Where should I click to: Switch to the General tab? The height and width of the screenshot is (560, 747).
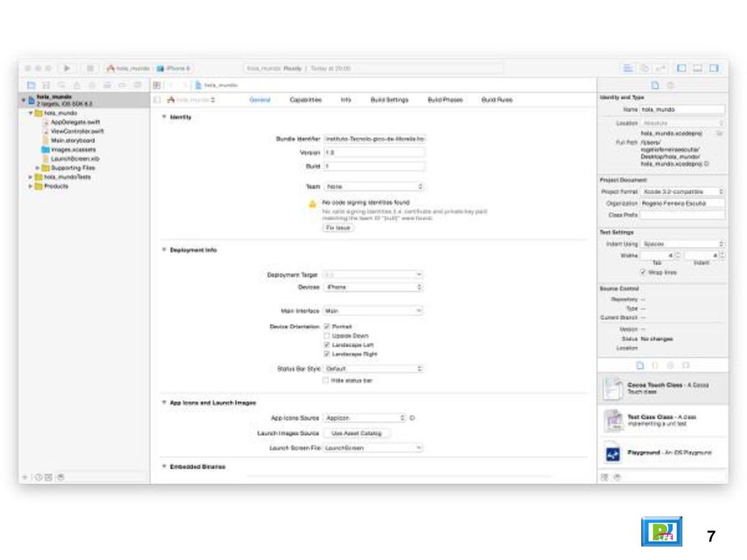[260, 99]
